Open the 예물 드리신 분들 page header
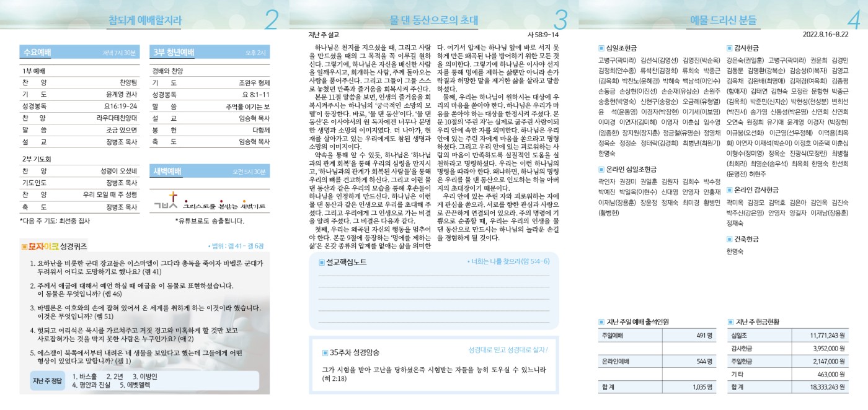868x410 pixels. coord(723,20)
